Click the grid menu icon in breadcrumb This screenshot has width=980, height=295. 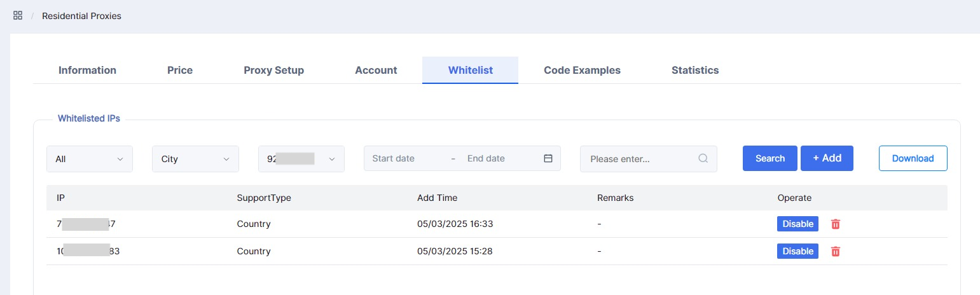coord(18,15)
